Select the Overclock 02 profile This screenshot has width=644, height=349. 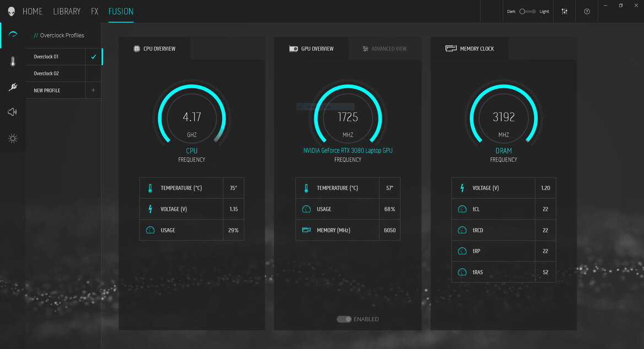(55, 73)
